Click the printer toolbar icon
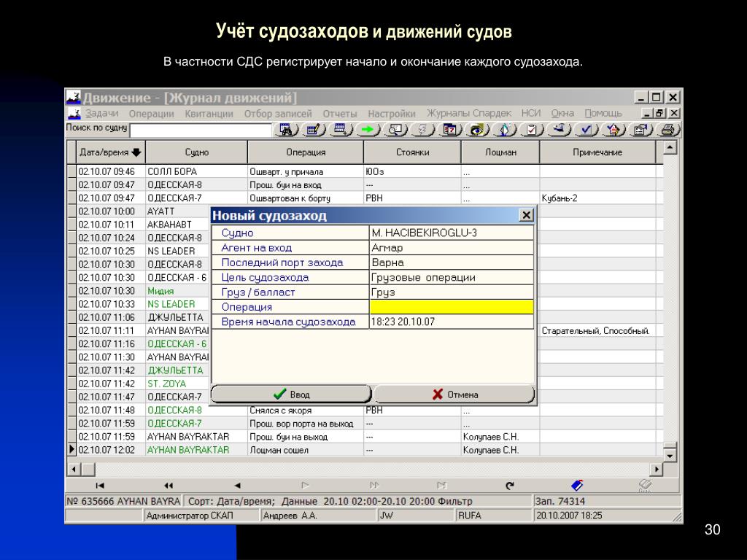Screen dimensions: 747x560 [668, 130]
